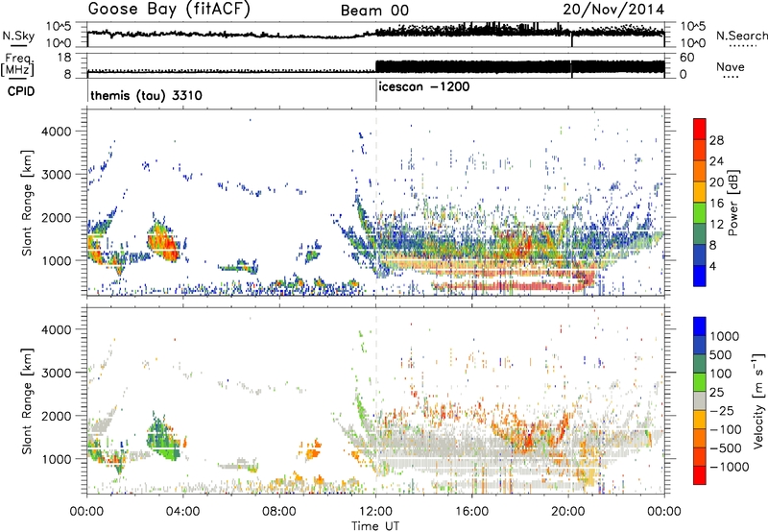768x532 pixels.
Task: Click the 'Nave' legend label
Action: [x=731, y=67]
